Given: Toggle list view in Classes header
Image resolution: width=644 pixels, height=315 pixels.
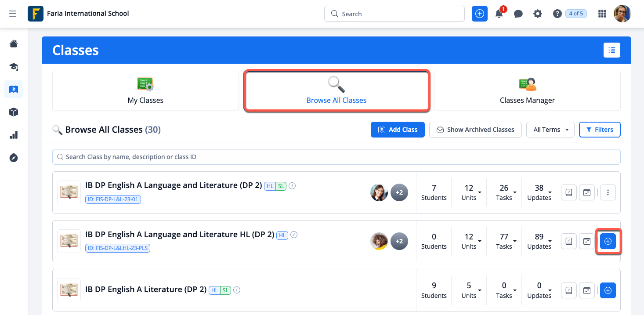Looking at the screenshot, I should (x=611, y=50).
